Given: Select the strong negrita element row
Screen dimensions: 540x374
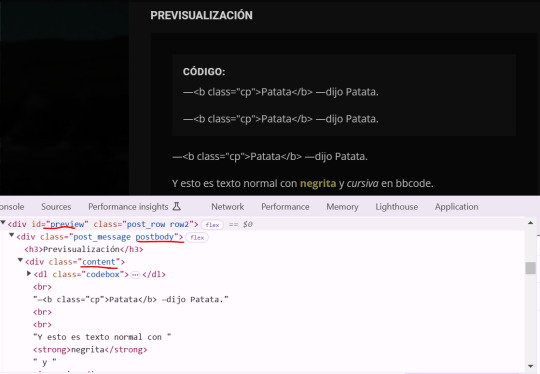Looking at the screenshot, I should [x=90, y=350].
